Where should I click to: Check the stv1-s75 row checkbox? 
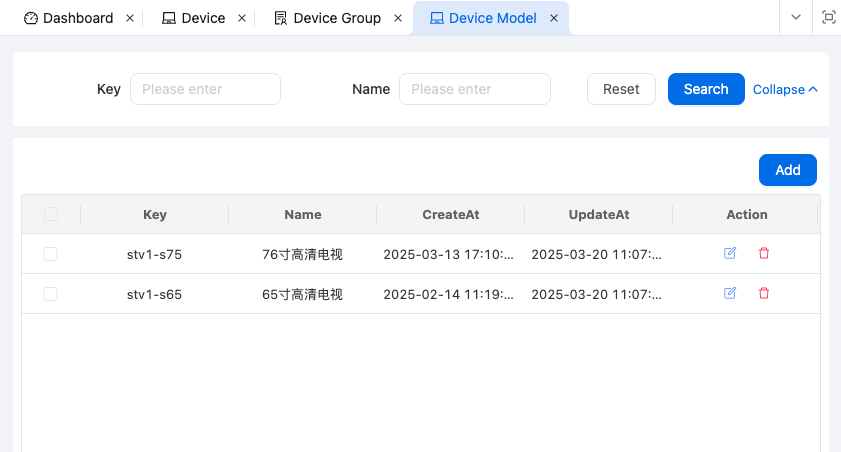(51, 254)
